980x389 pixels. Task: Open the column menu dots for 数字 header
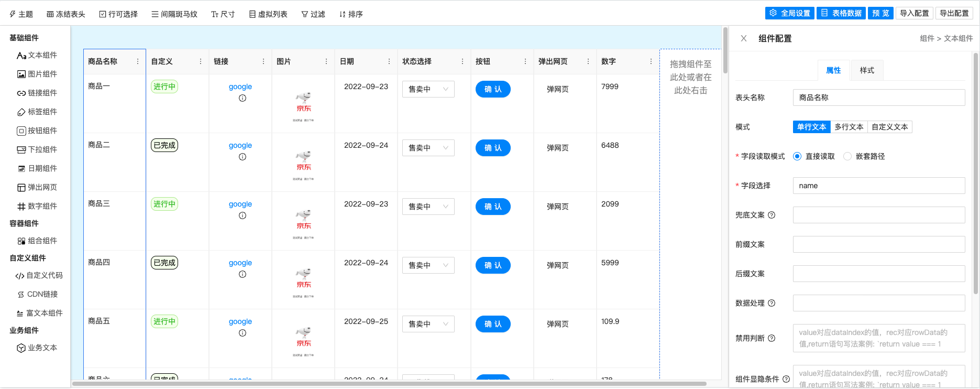pyautogui.click(x=651, y=61)
